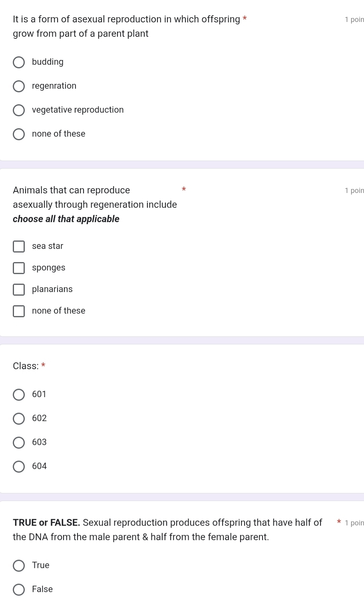Click the 'Animals that can reproduce' question title
The image size is (364, 614).
coord(72,190)
